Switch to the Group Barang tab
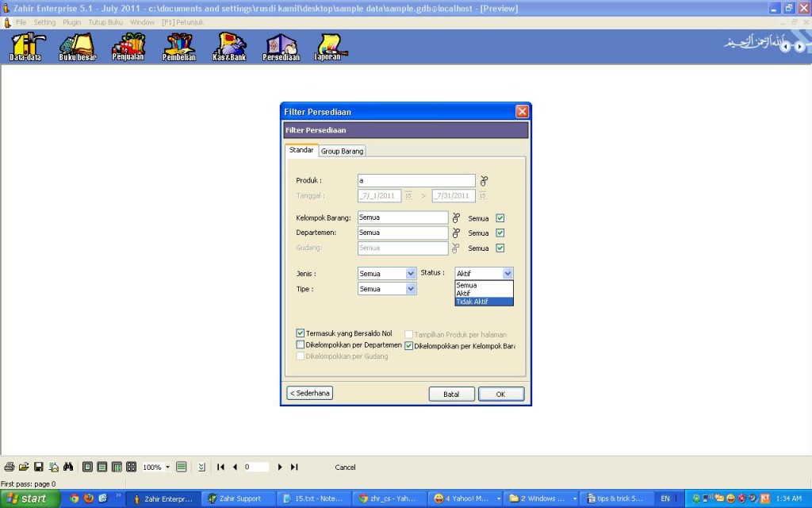 pyautogui.click(x=343, y=152)
